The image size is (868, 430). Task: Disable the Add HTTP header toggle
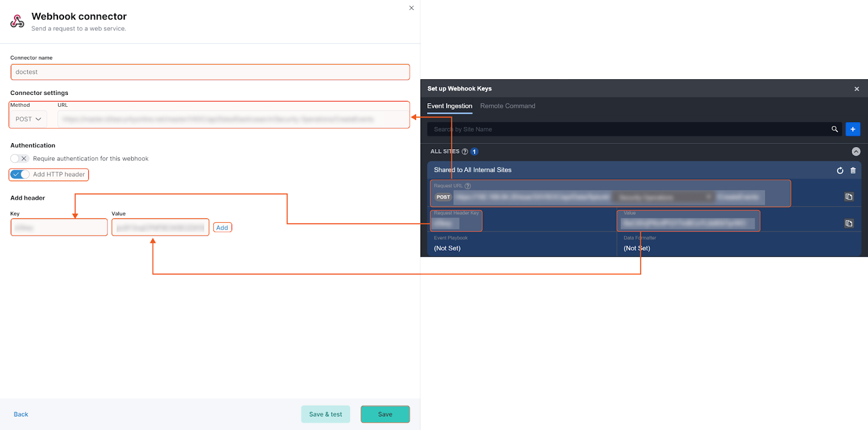(x=20, y=175)
